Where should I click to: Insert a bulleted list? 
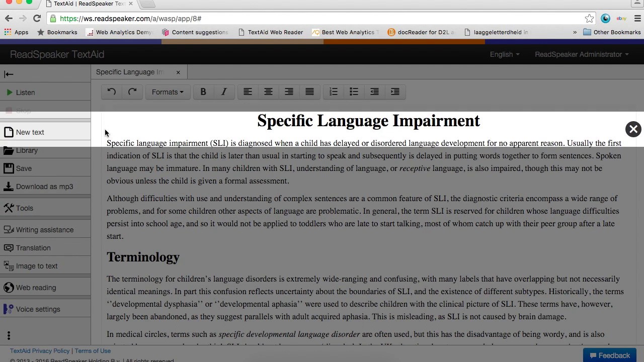(x=354, y=92)
